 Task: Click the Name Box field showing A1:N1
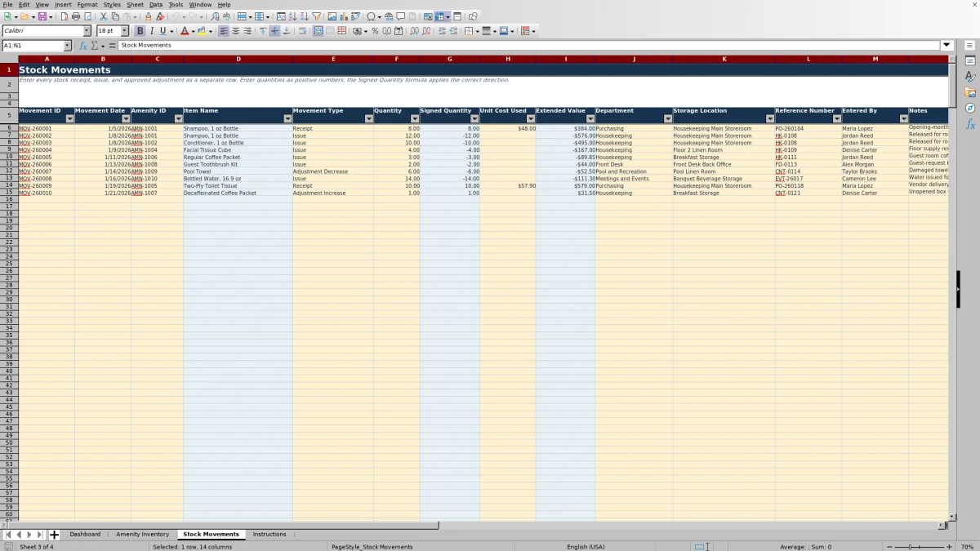click(33, 46)
